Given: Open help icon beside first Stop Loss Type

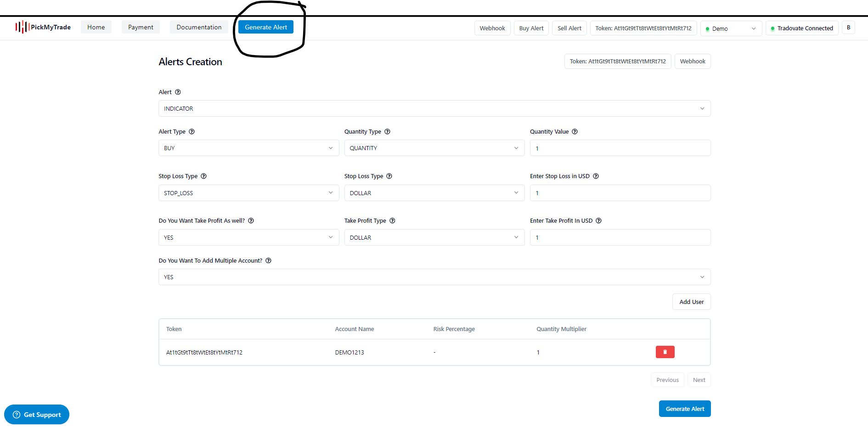Looking at the screenshot, I should pyautogui.click(x=204, y=176).
